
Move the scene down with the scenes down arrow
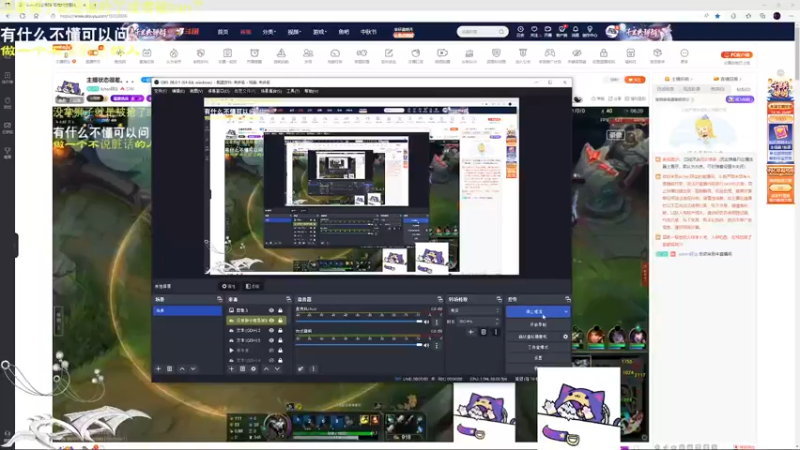pyautogui.click(x=193, y=368)
